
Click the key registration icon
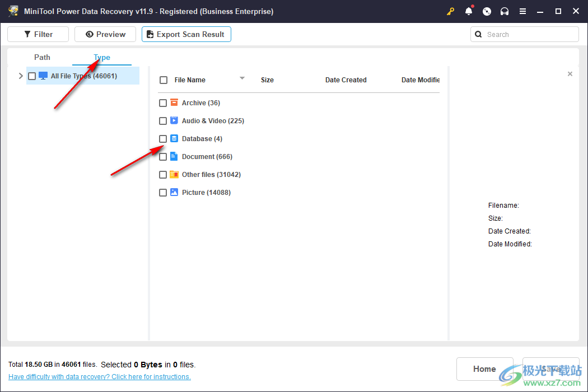[x=451, y=11]
